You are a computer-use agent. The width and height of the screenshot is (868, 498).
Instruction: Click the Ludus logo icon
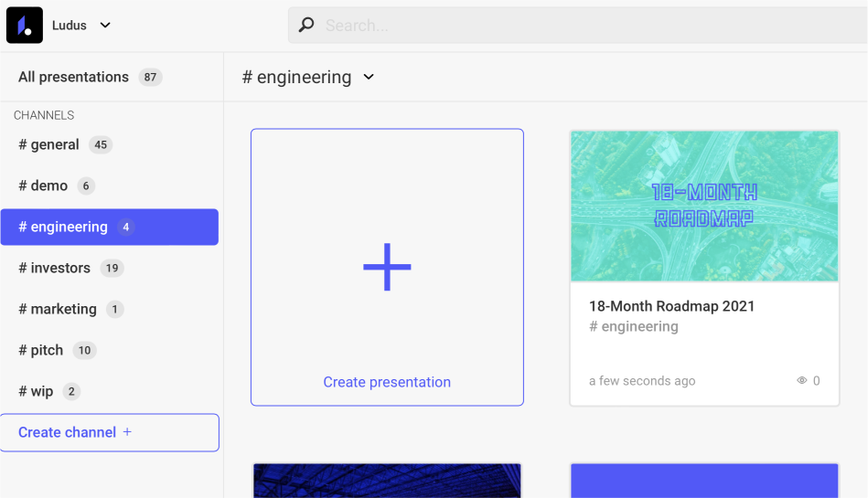25,25
